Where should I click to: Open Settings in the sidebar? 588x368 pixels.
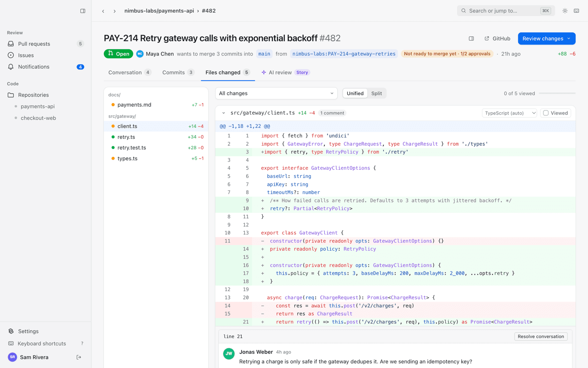tap(45, 331)
